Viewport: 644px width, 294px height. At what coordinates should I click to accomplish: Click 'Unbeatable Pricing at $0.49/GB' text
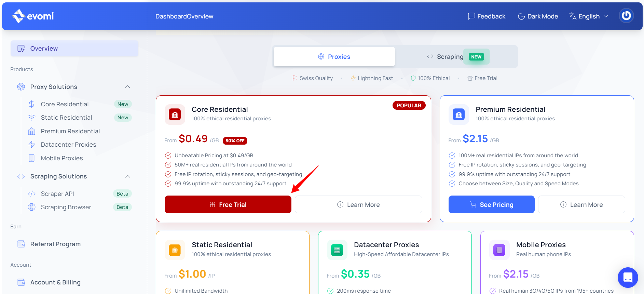coord(214,156)
